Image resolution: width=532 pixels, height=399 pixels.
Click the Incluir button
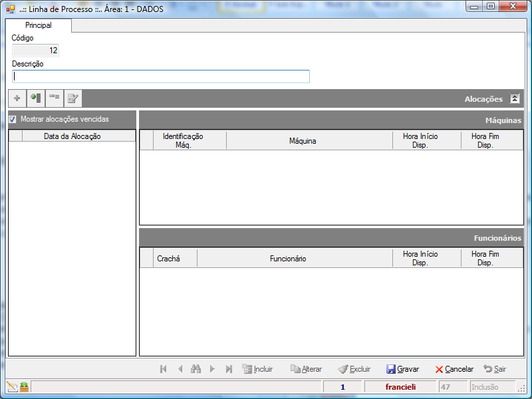point(257,369)
